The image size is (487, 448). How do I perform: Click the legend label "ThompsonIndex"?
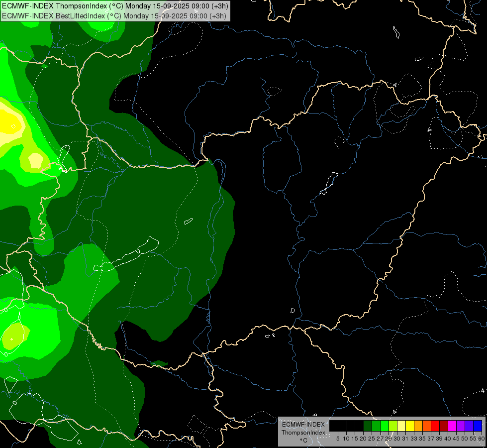pos(303,433)
